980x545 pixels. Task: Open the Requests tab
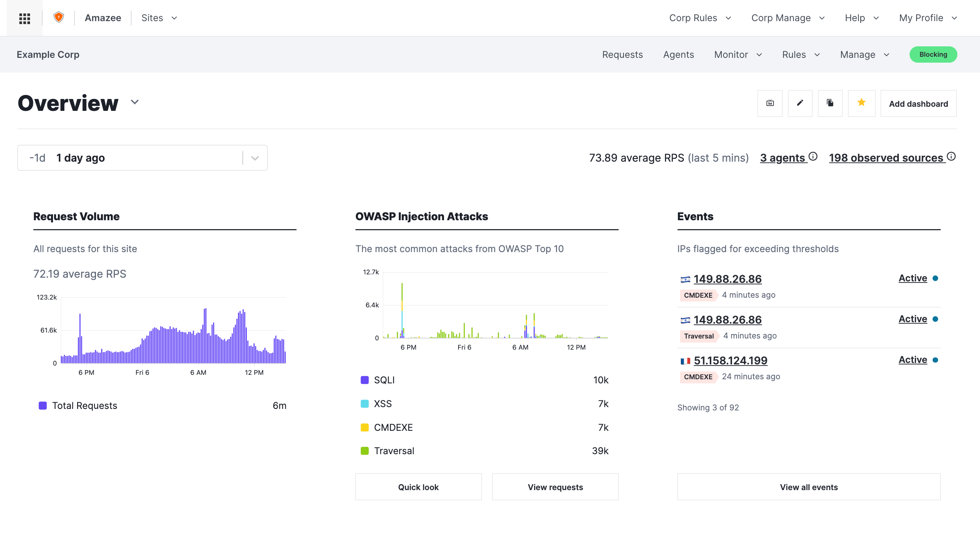pos(622,54)
